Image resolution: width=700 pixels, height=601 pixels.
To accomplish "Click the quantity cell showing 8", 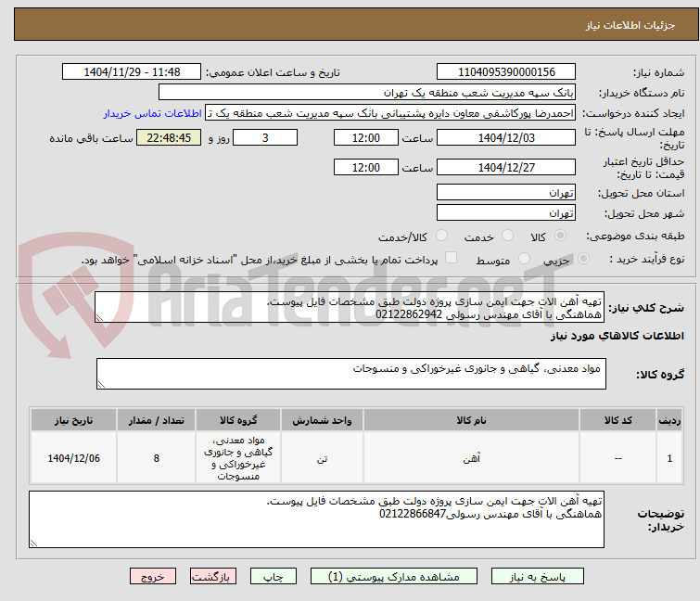I will tap(157, 458).
